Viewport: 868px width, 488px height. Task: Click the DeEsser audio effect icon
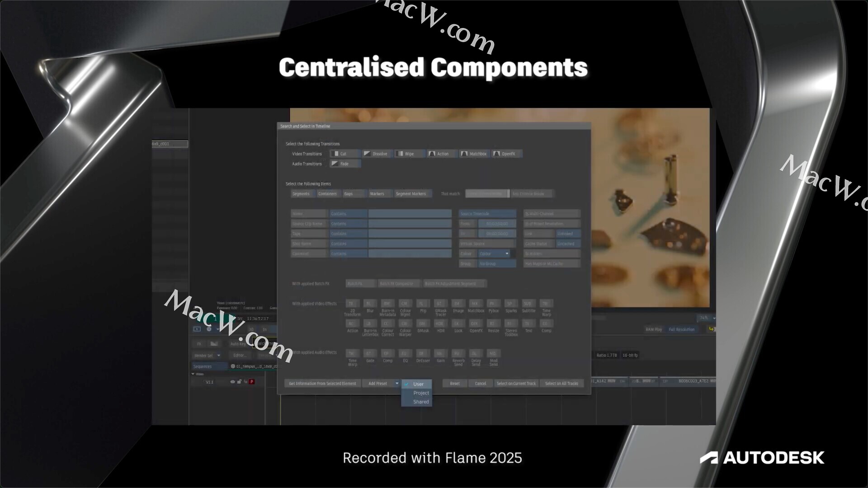click(422, 353)
